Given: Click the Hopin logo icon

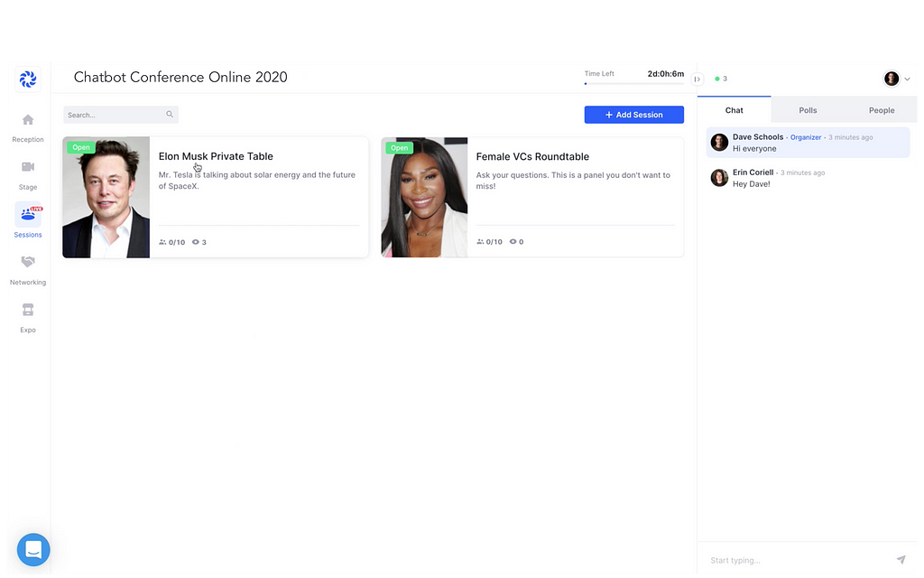Looking at the screenshot, I should click(28, 79).
